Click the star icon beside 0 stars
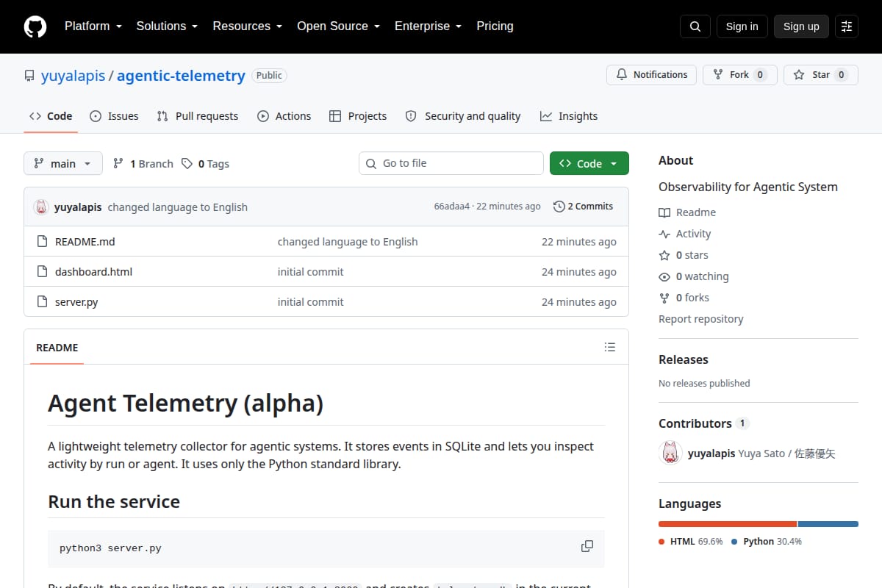The width and height of the screenshot is (882, 588). 664,255
